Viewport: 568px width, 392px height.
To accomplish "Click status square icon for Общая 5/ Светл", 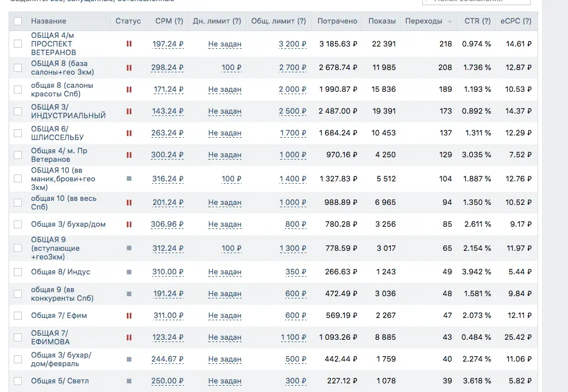I will (129, 381).
